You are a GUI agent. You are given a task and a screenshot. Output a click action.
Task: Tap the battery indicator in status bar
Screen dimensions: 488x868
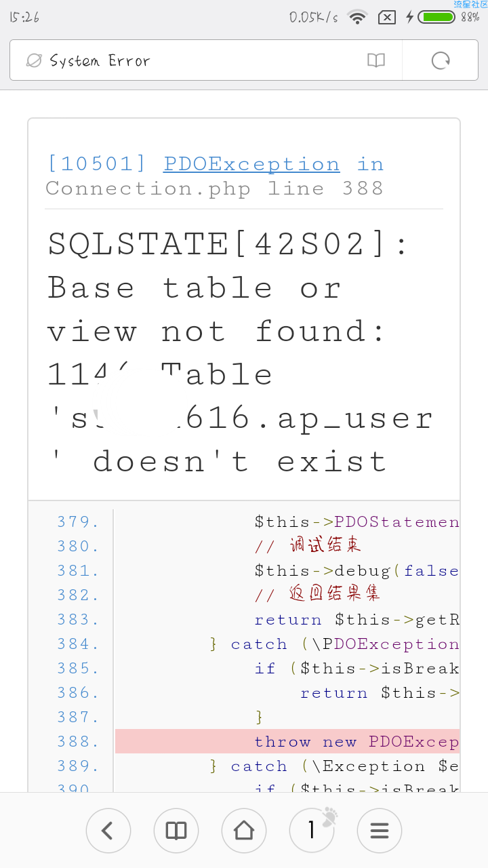pyautogui.click(x=436, y=17)
